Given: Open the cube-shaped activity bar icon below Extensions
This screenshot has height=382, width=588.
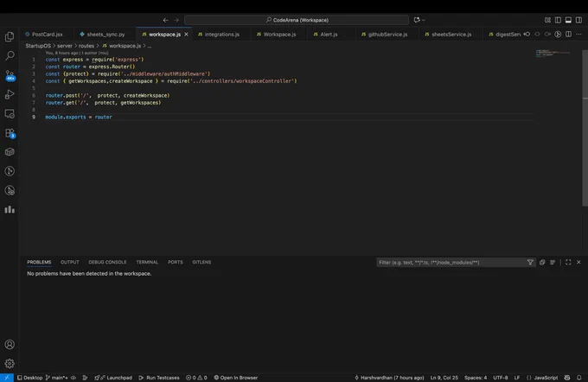Looking at the screenshot, I should click(10, 152).
